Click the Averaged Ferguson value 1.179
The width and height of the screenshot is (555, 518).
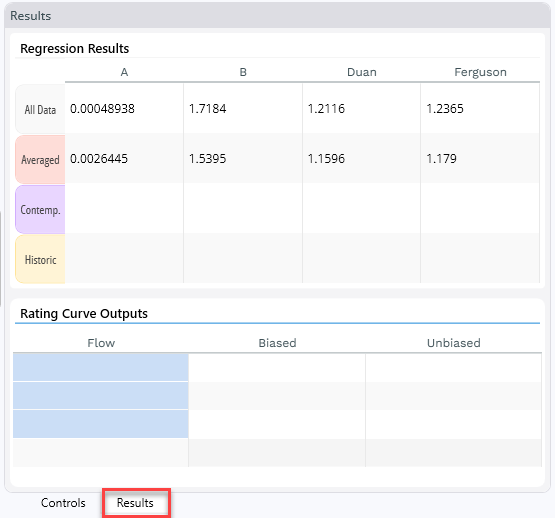[441, 159]
